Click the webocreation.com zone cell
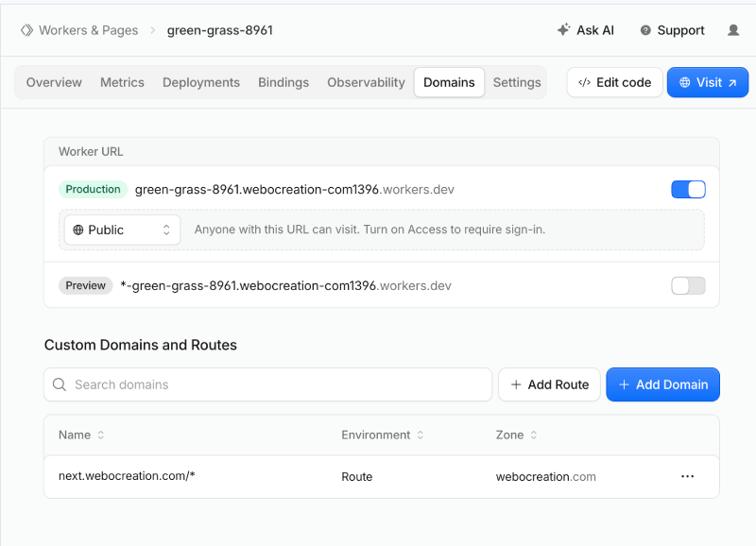The height and width of the screenshot is (546, 756). point(546,477)
